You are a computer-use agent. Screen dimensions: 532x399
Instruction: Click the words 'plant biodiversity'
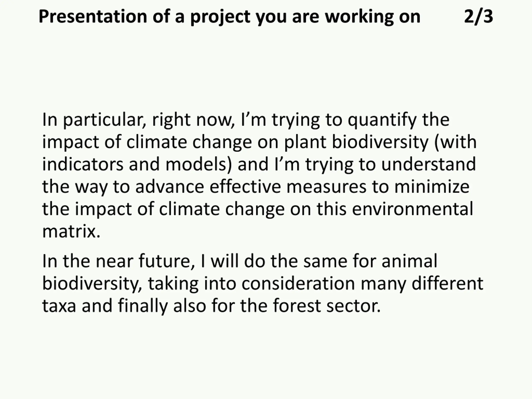(356, 142)
